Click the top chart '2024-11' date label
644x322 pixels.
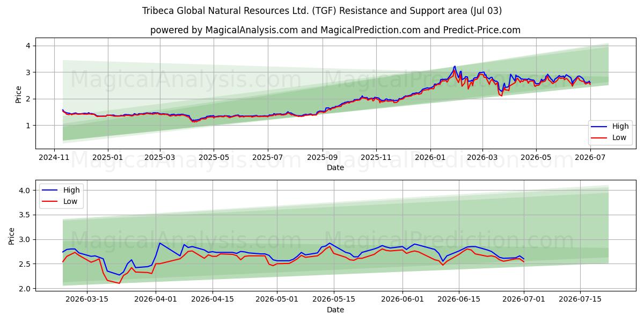click(x=54, y=158)
